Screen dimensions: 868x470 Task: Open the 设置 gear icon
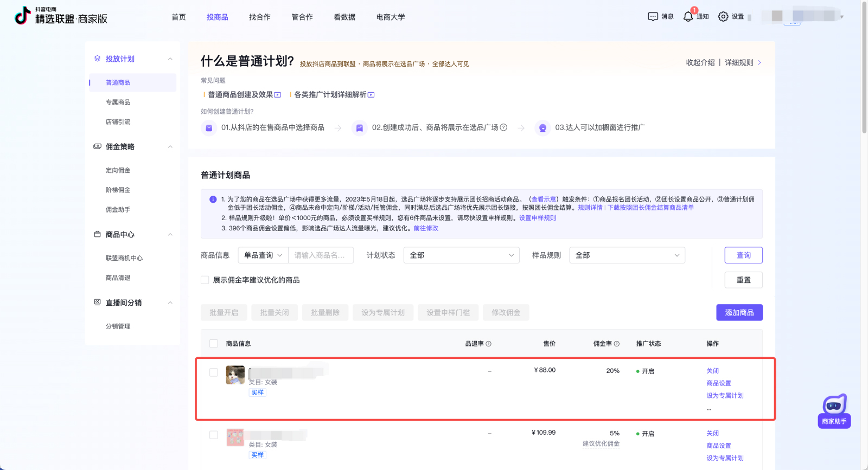[723, 17]
